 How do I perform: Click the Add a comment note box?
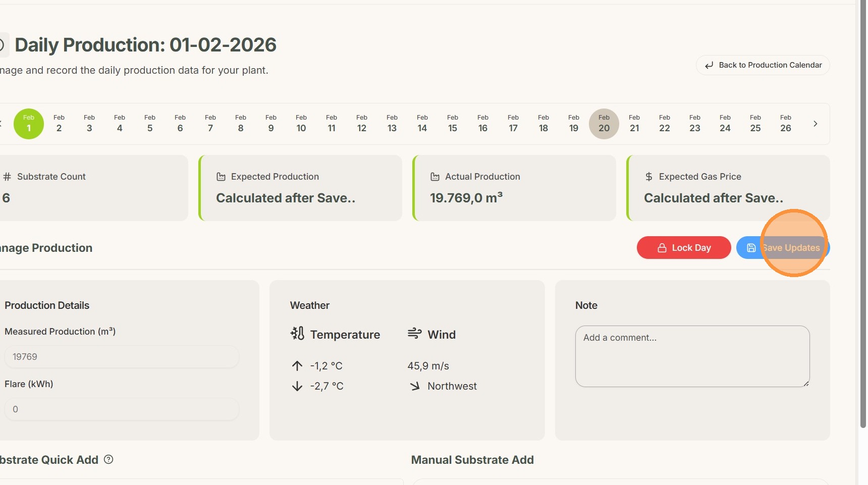(692, 356)
